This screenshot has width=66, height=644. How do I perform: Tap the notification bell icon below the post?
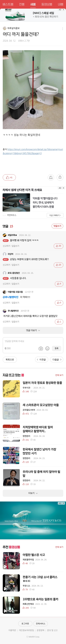tap(51, 177)
